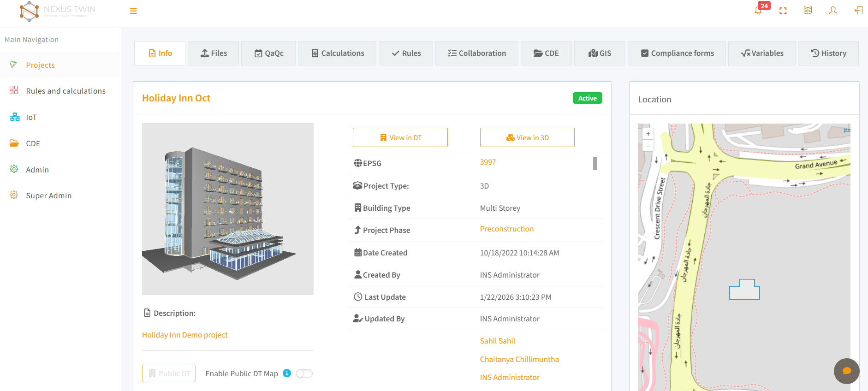Image resolution: width=868 pixels, height=391 pixels.
Task: Toggle the hamburger sidebar menu
Action: pos(133,11)
